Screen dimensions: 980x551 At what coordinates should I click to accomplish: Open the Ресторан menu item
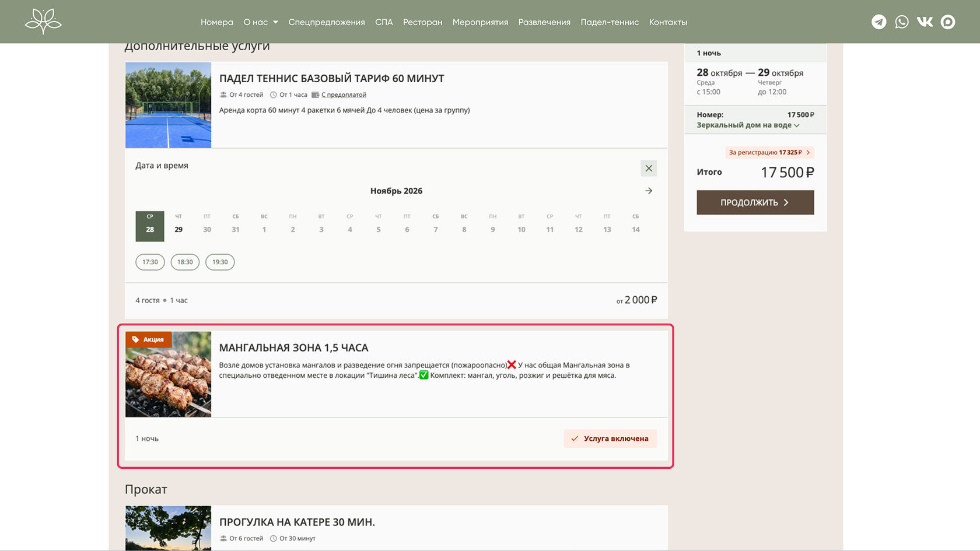click(x=423, y=22)
